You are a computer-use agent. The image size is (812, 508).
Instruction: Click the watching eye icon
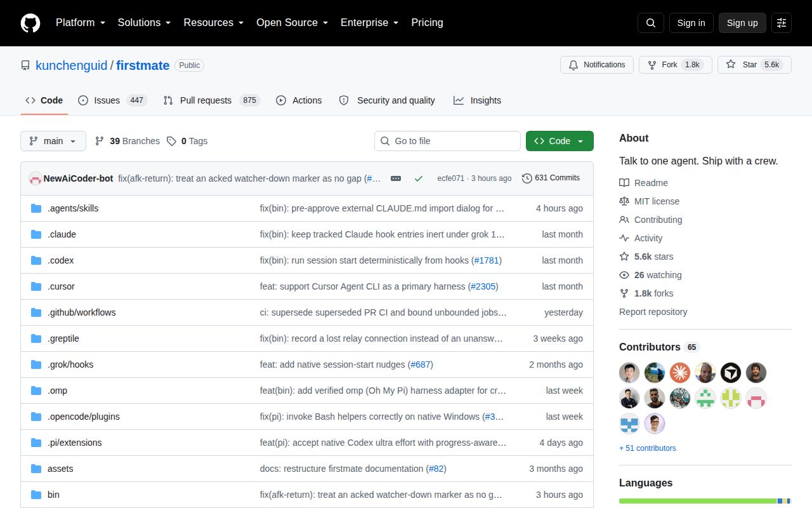(624, 275)
